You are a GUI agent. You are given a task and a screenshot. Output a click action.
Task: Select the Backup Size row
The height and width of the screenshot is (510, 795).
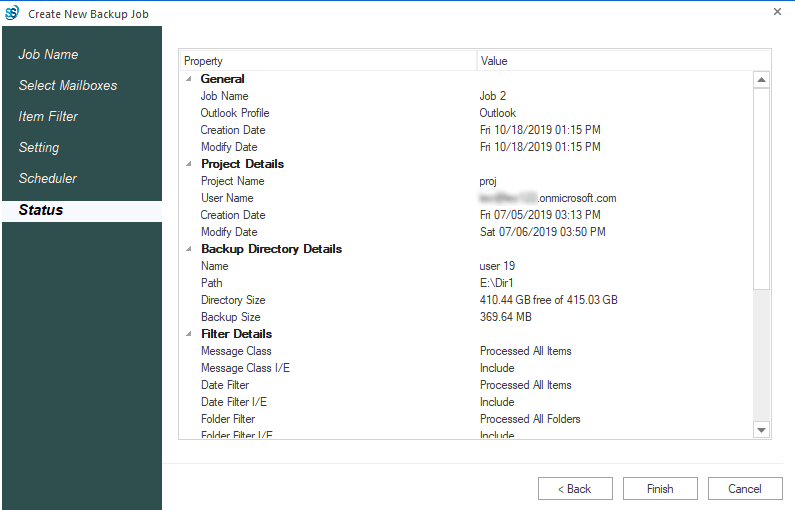click(x=466, y=317)
